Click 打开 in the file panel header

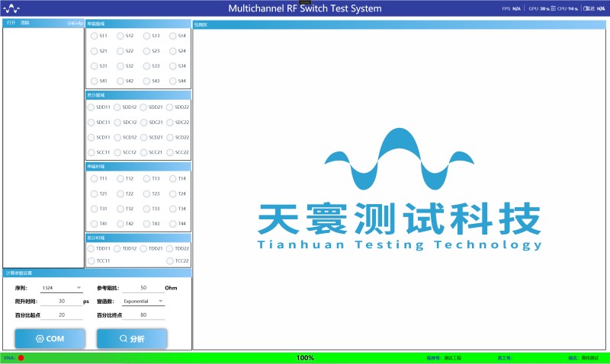point(11,24)
